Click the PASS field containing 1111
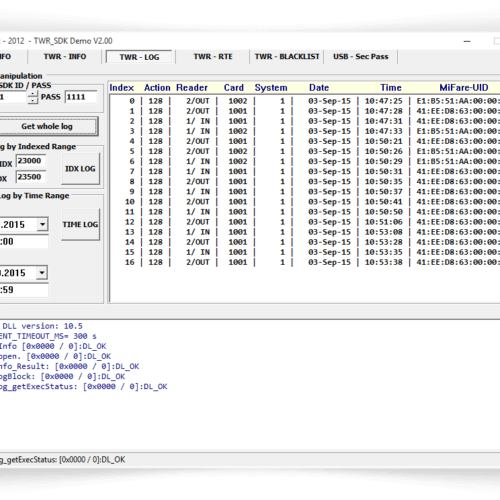The image size is (500, 500). click(x=81, y=97)
